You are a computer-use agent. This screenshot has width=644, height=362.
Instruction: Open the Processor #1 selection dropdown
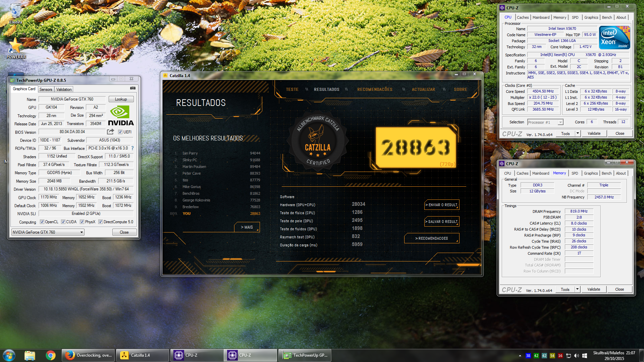tap(545, 122)
